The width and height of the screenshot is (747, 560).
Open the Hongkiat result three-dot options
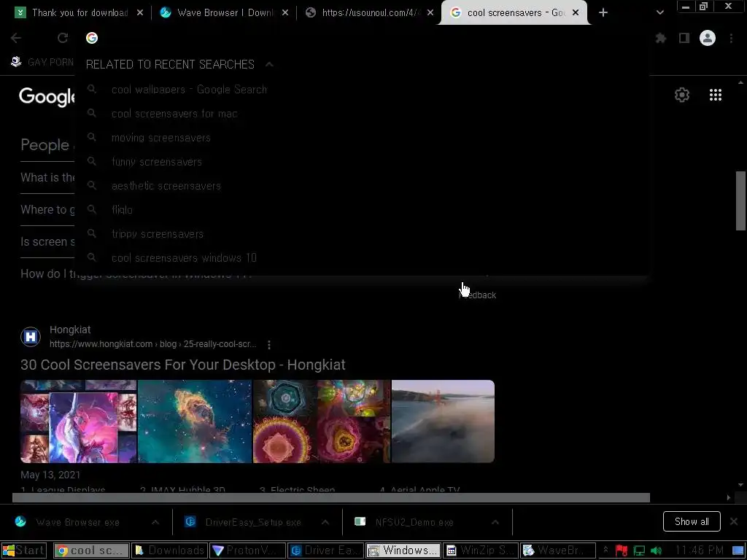point(269,344)
